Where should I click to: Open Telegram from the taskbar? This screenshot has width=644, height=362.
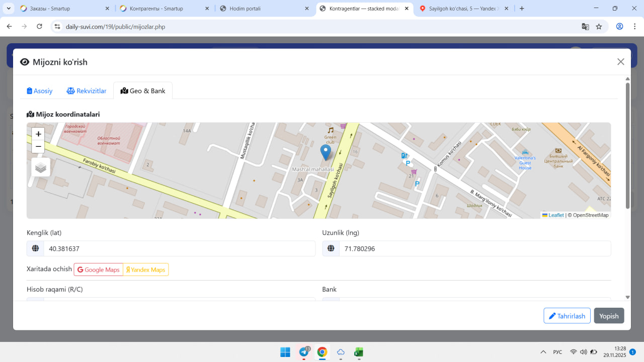(304, 352)
